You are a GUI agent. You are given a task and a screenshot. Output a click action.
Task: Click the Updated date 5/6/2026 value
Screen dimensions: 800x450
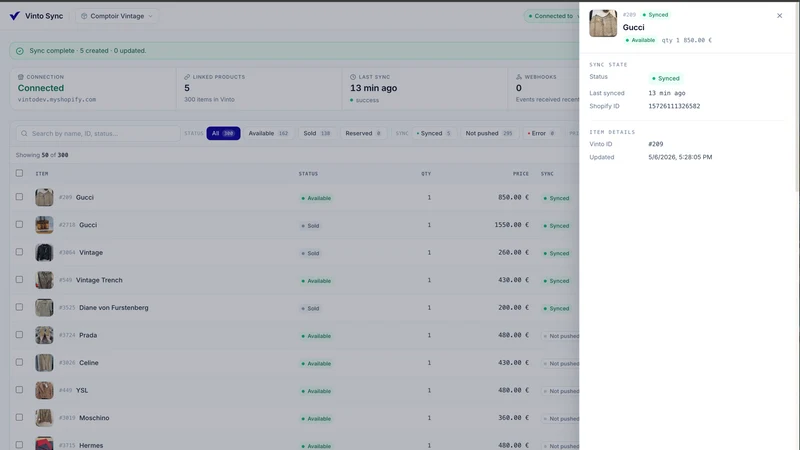tap(680, 157)
